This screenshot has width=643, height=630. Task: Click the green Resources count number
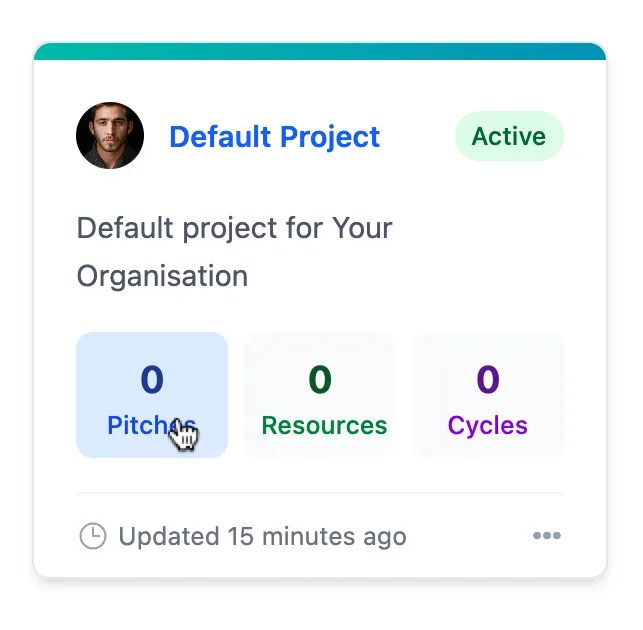320,379
